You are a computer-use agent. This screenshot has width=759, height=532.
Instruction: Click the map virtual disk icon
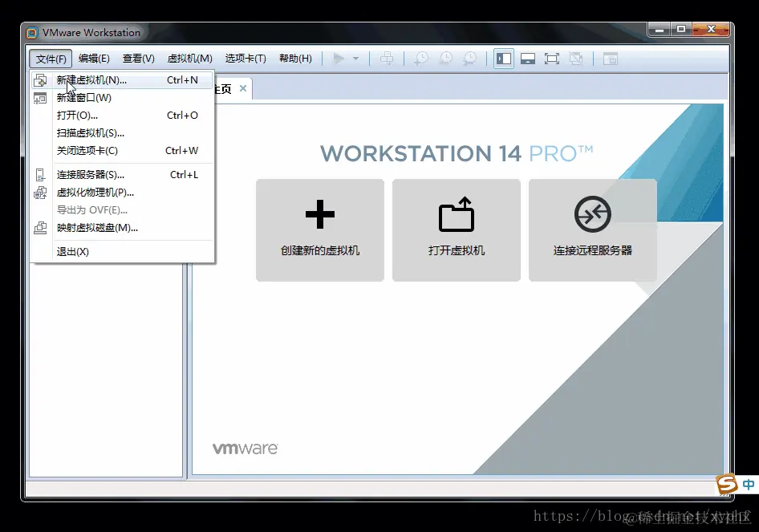40,228
